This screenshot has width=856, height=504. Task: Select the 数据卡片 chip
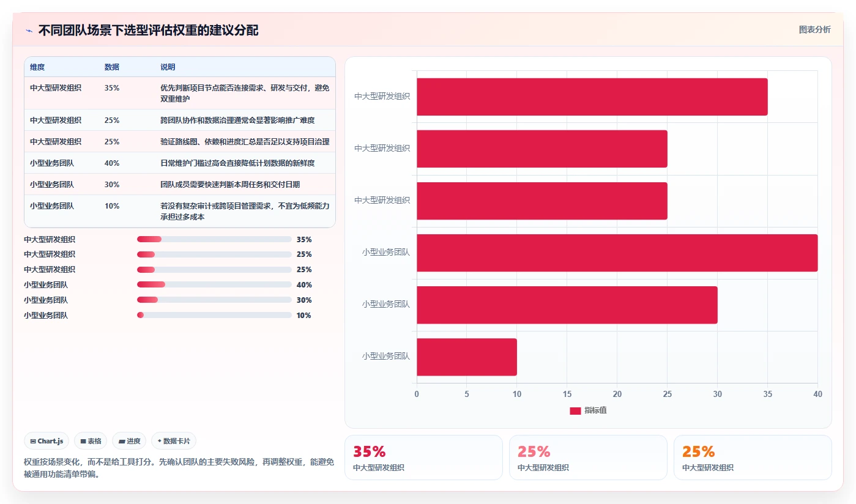174,441
